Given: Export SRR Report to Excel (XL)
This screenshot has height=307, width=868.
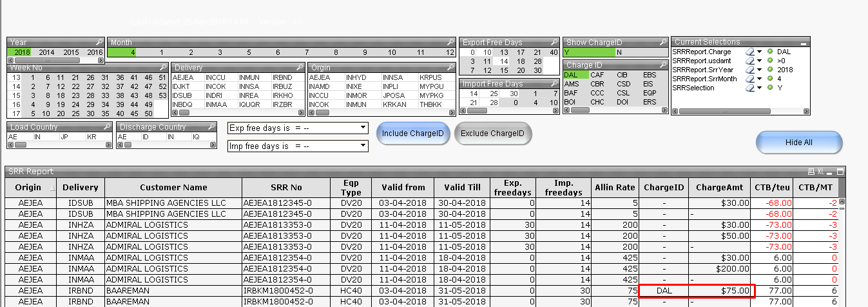Looking at the screenshot, I should click(x=821, y=172).
